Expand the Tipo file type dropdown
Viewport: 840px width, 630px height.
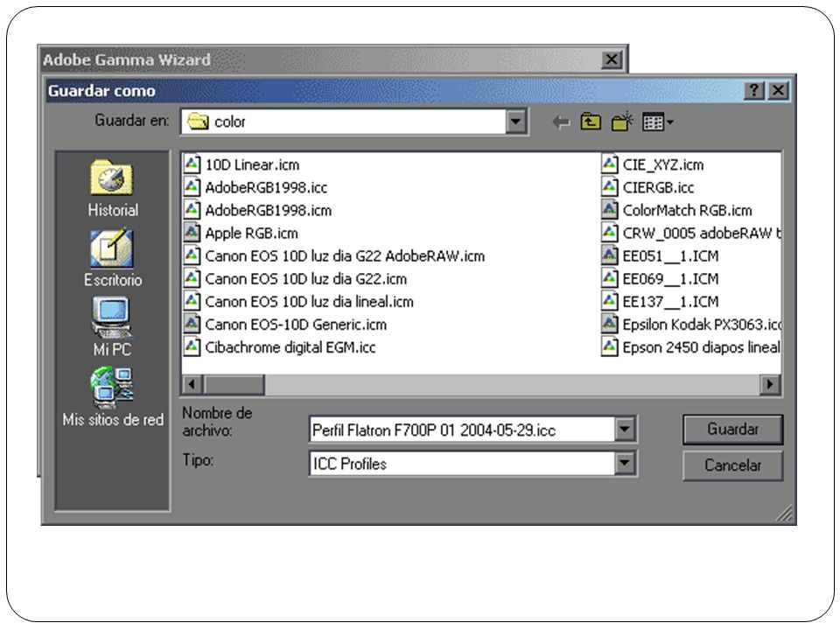(x=624, y=463)
